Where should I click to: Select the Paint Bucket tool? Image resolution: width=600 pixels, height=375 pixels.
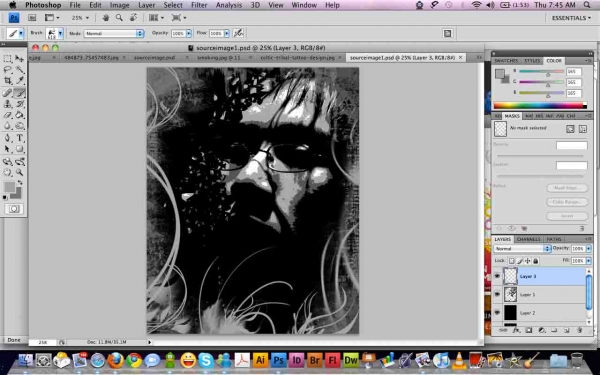20,115
